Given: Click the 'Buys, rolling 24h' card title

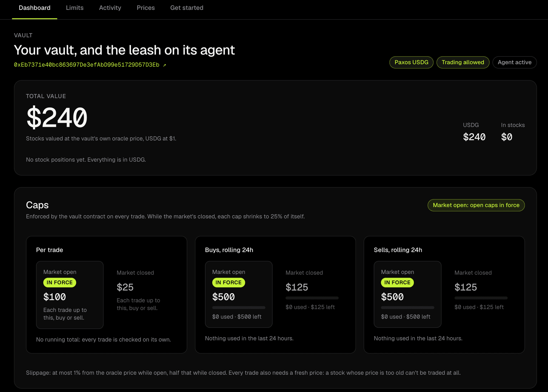Looking at the screenshot, I should (x=229, y=250).
